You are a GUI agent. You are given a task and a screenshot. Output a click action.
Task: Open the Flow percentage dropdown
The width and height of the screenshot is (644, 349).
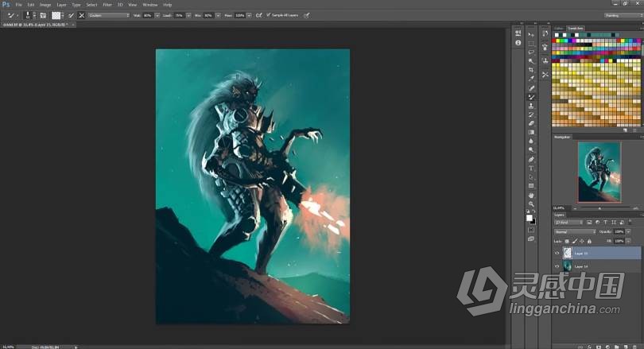249,15
